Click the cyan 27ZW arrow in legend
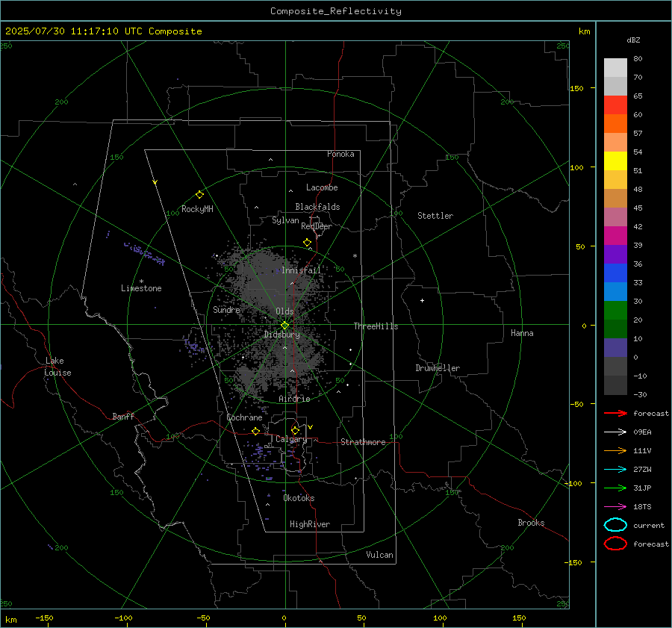 pos(615,470)
